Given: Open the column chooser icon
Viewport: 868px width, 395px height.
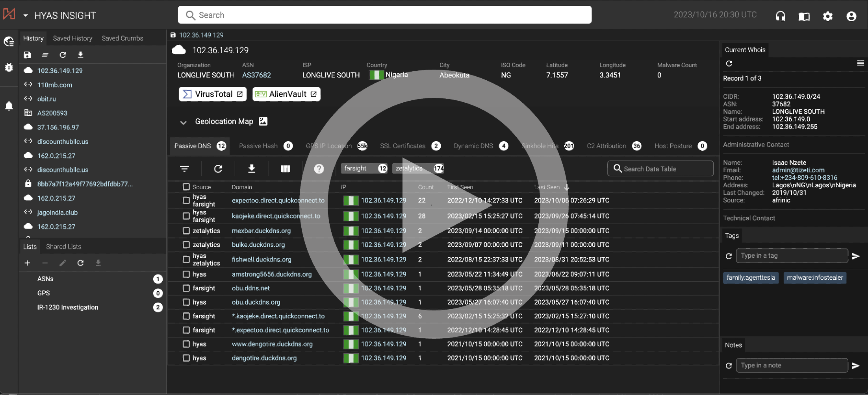Looking at the screenshot, I should click(285, 169).
